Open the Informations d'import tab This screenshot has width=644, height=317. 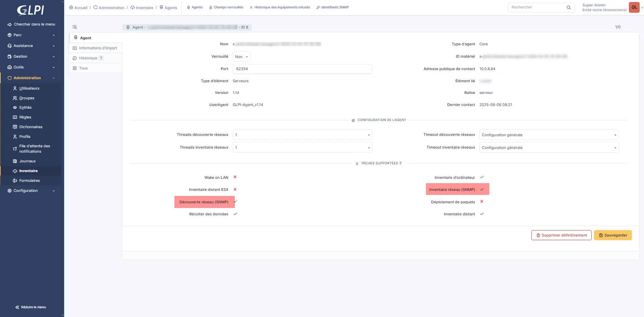click(x=98, y=48)
